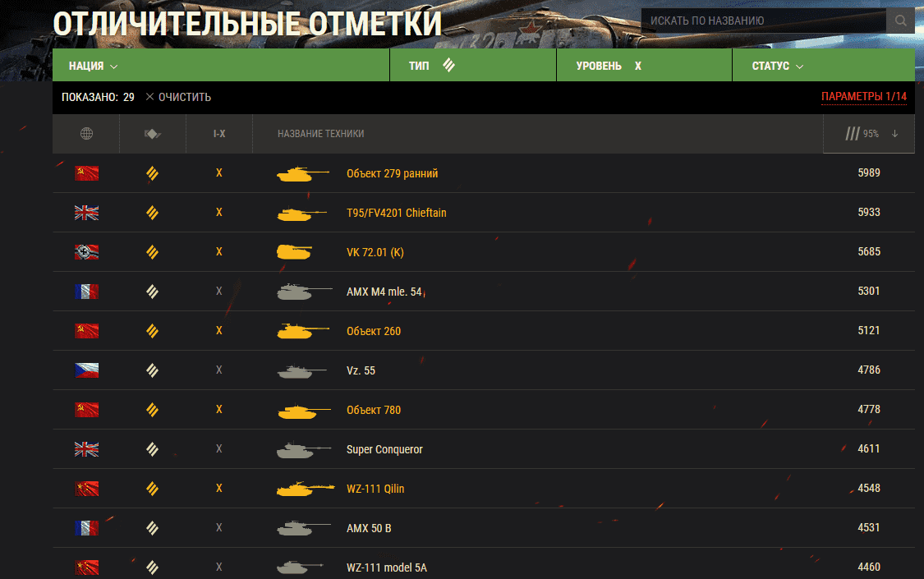Click the value 5989 for Объект 279 ранний
The height and width of the screenshot is (579, 924).
point(869,173)
